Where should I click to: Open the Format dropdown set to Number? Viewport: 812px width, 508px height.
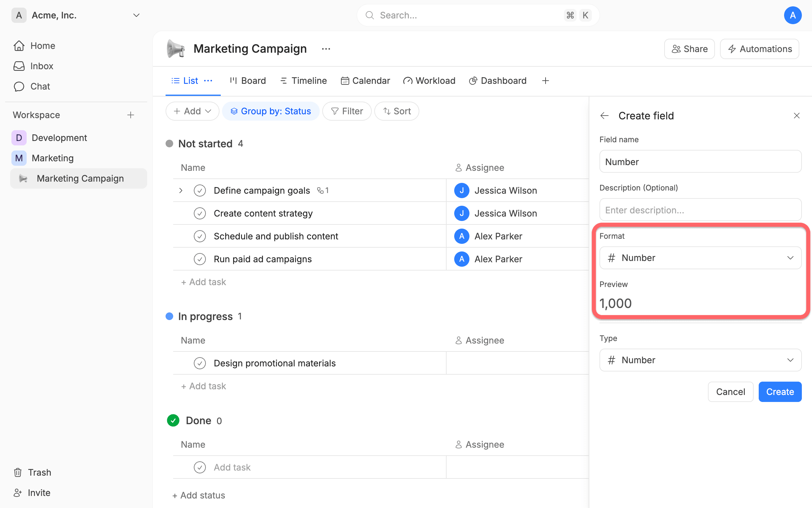coord(700,258)
